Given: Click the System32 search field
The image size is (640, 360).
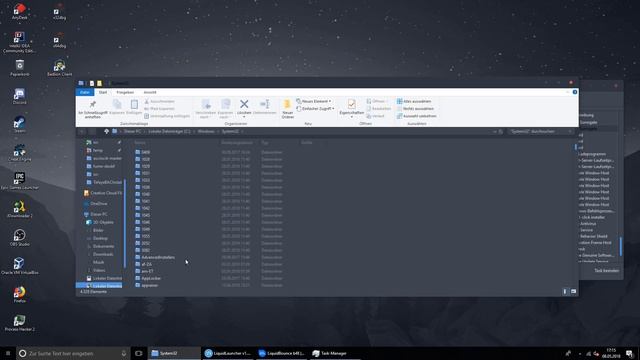Looking at the screenshot, I should pos(540,131).
